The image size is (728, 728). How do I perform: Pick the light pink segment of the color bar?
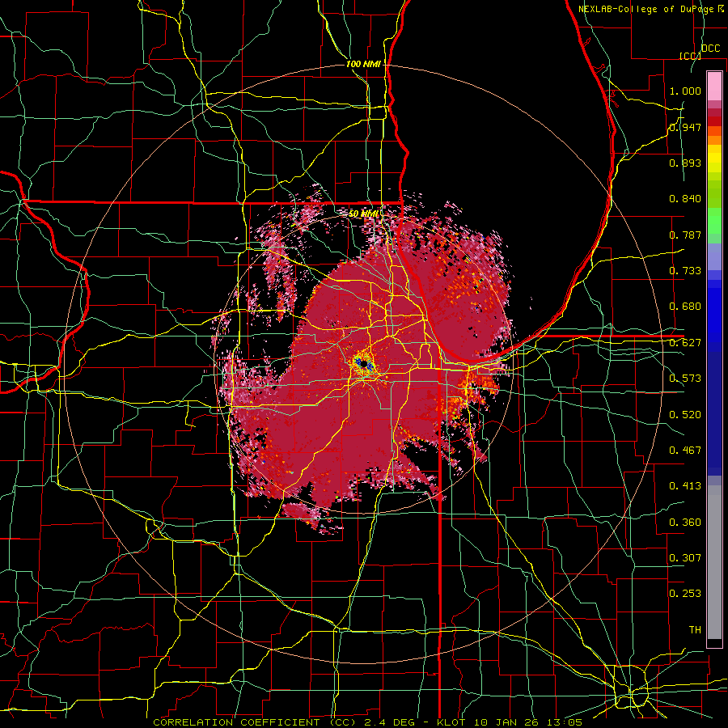point(714,86)
